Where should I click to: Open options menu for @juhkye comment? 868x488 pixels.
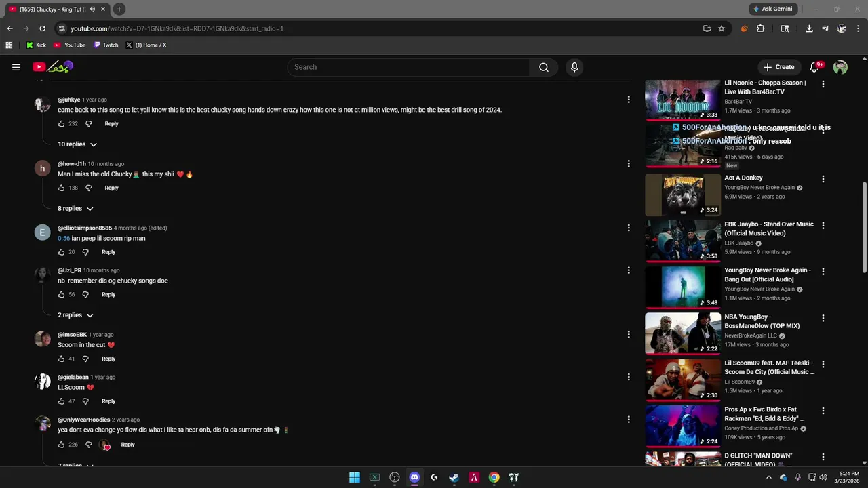629,100
